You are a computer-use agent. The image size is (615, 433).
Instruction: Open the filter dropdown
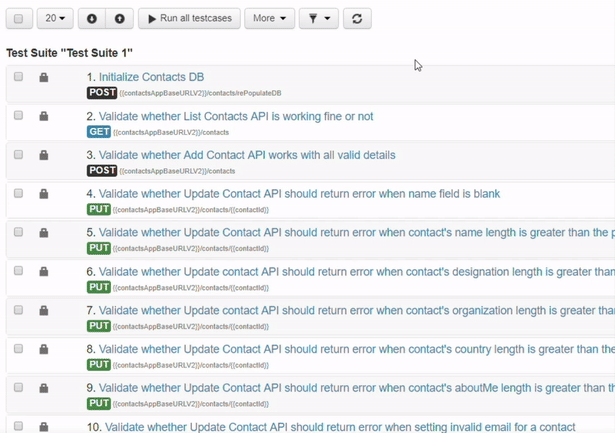[x=319, y=19]
